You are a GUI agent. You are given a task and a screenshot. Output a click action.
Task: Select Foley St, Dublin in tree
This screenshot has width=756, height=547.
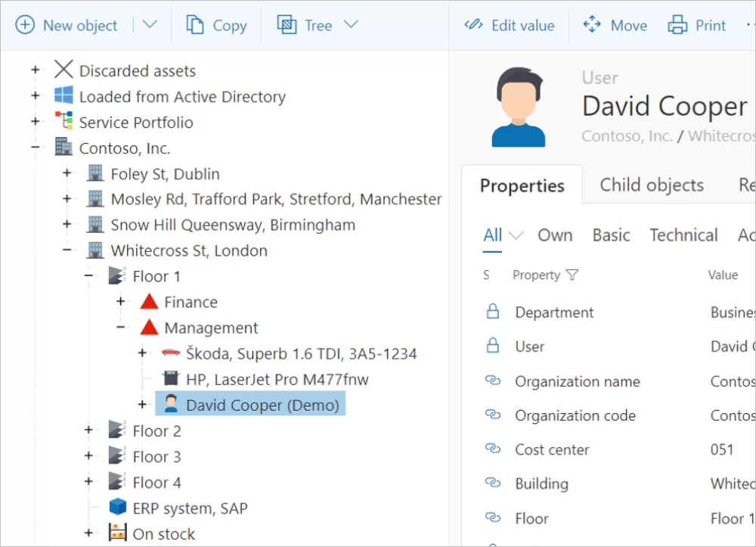(165, 173)
